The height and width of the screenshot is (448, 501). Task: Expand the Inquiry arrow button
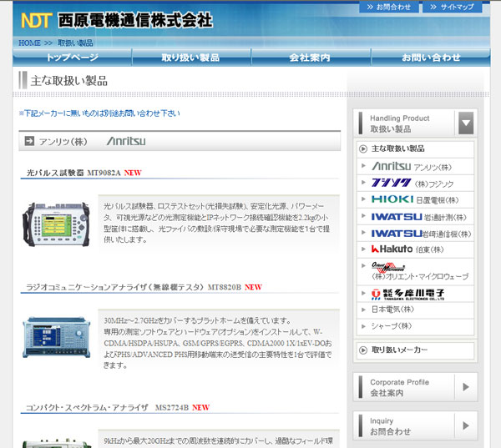pyautogui.click(x=466, y=425)
